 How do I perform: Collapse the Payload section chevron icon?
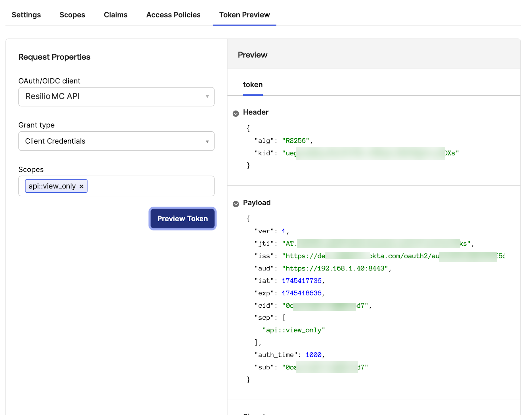(x=236, y=204)
